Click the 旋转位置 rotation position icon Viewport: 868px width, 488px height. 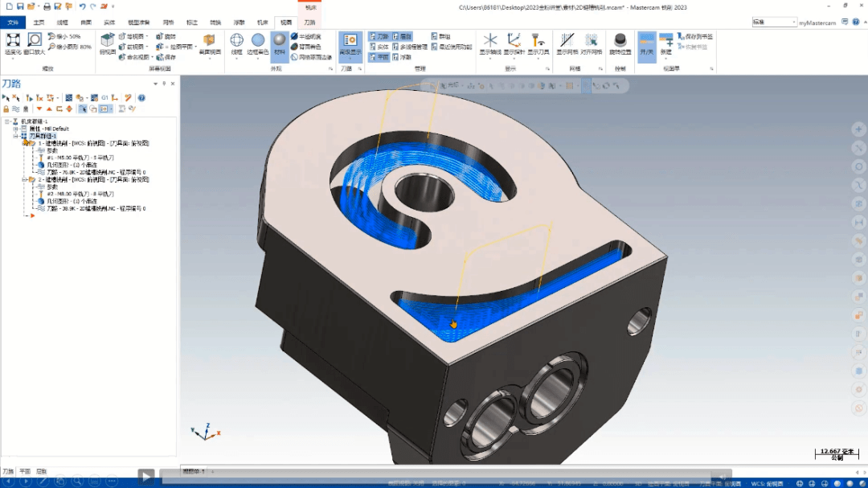(620, 43)
